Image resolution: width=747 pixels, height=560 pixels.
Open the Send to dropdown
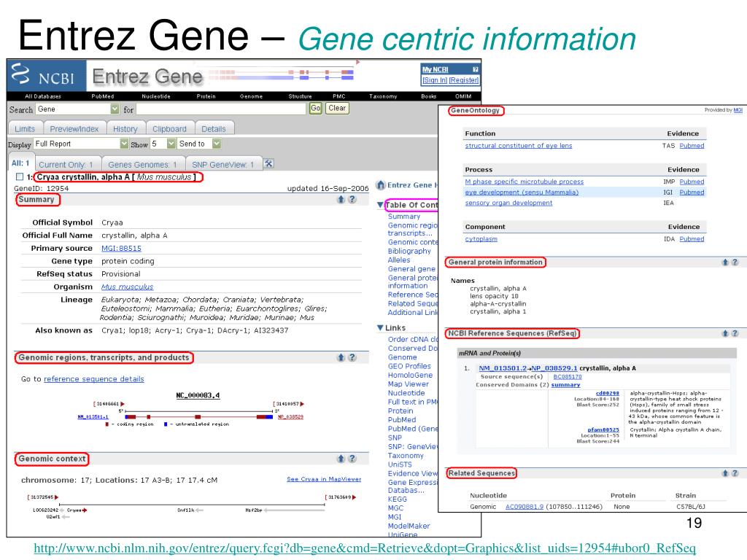pos(217,144)
